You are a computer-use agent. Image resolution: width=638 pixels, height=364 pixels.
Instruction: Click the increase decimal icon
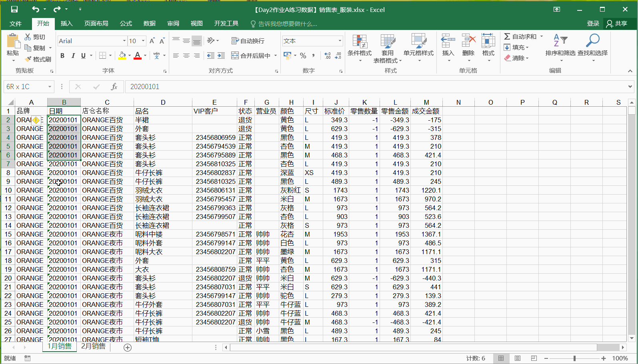coord(328,56)
